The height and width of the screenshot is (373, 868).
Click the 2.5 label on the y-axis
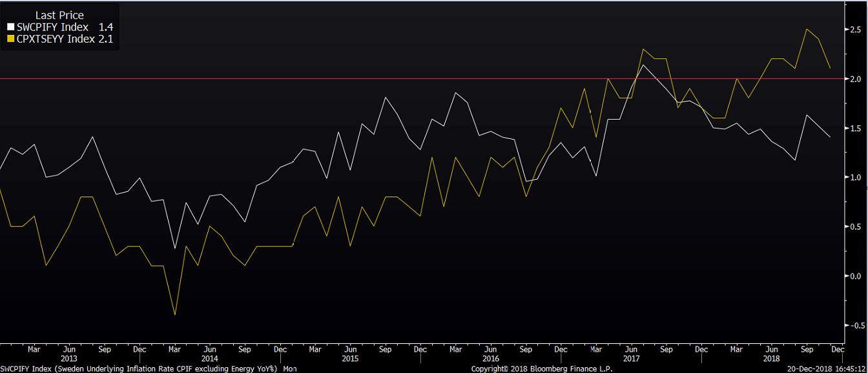coord(856,30)
